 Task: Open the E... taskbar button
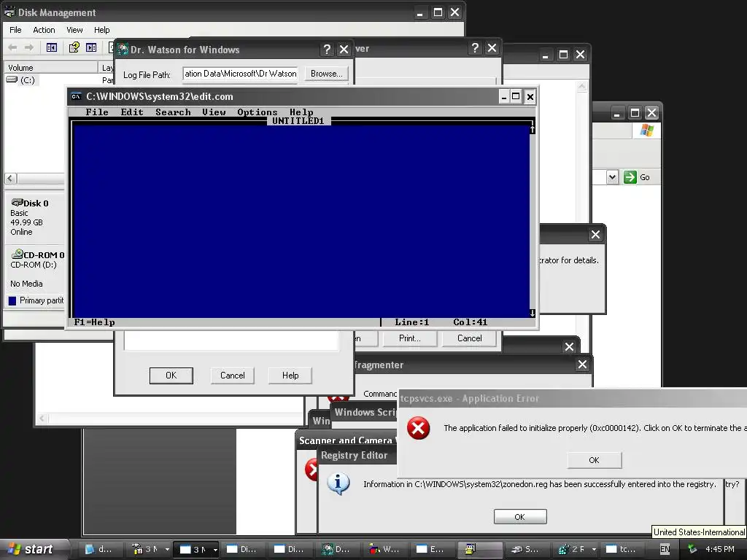point(433,549)
